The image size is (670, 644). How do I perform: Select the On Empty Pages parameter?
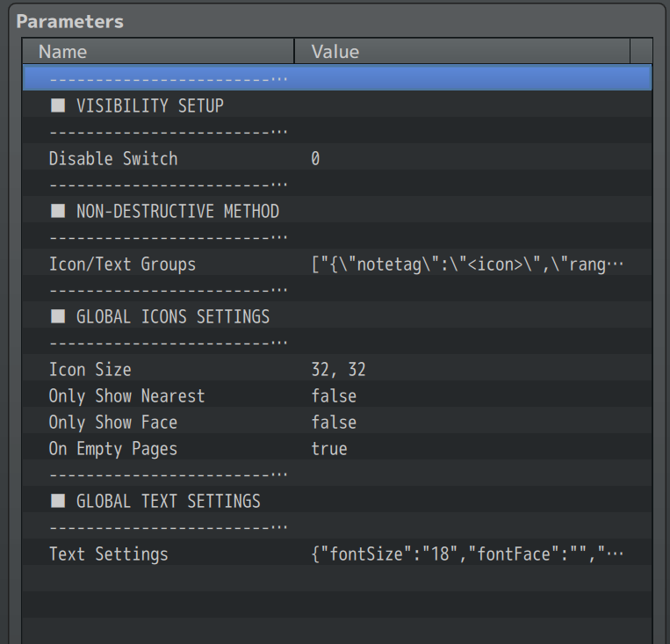click(113, 449)
